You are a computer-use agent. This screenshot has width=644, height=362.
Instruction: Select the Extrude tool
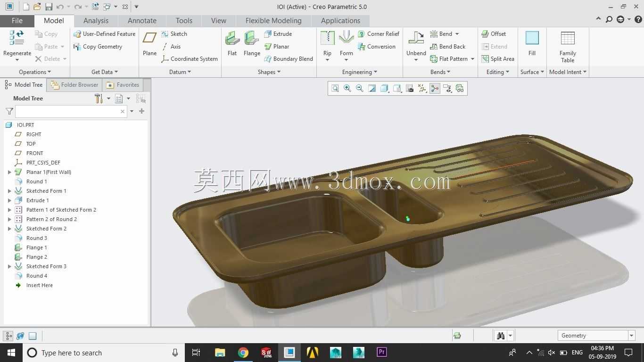point(278,34)
